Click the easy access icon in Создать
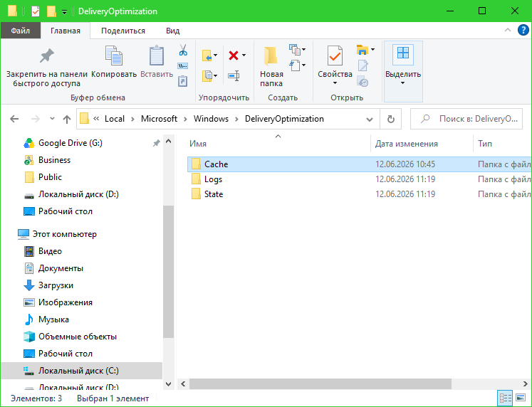This screenshot has width=532, height=407. (295, 65)
